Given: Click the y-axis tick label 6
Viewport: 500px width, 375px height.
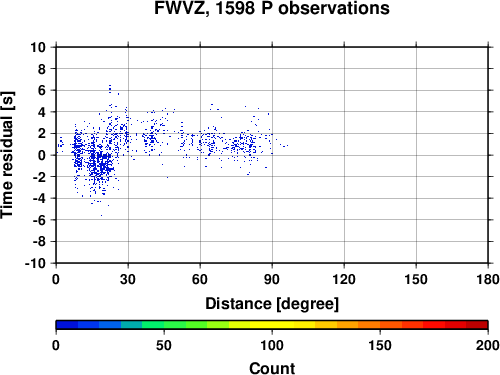Looking at the screenshot, I should click(x=42, y=90).
